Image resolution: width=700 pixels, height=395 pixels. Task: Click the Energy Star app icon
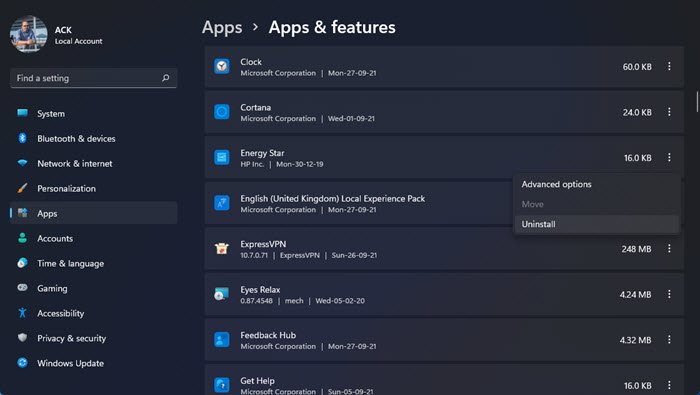click(222, 157)
